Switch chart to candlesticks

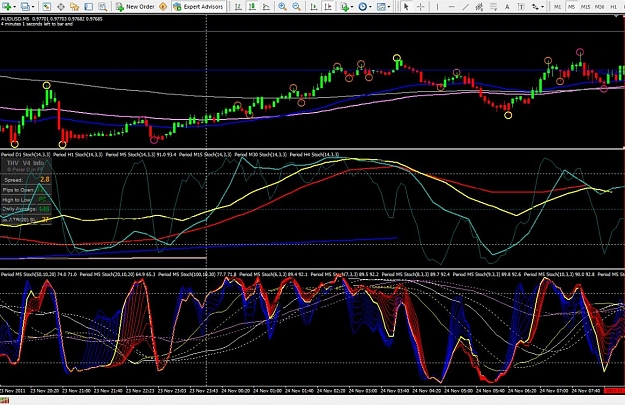[x=252, y=6]
